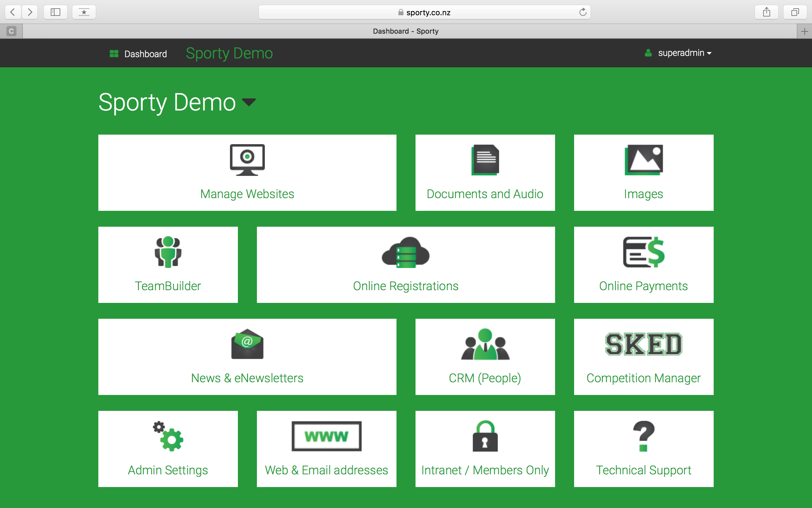Toggle Safari's sidebar button
This screenshot has width=812, height=508.
coord(56,12)
